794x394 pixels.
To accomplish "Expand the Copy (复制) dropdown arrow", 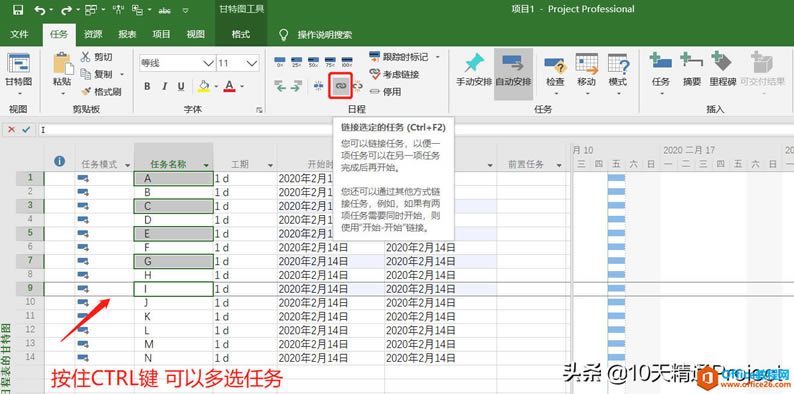I will pyautogui.click(x=122, y=74).
